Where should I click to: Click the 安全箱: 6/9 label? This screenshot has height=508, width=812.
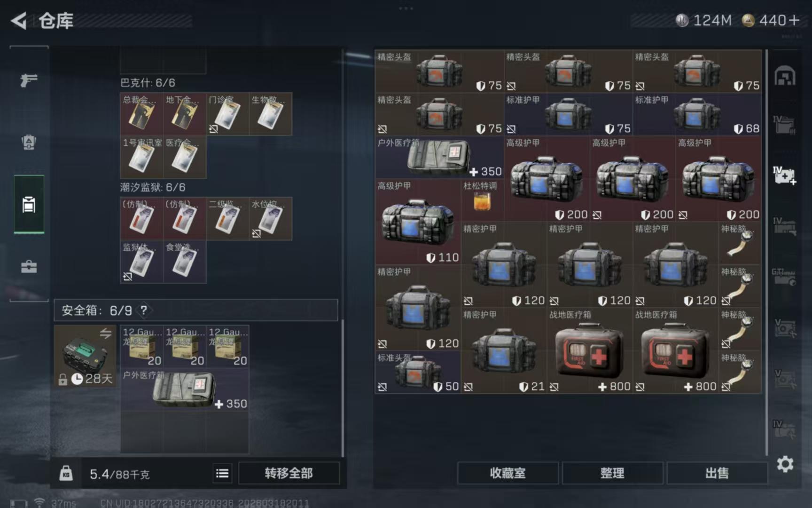coord(97,310)
